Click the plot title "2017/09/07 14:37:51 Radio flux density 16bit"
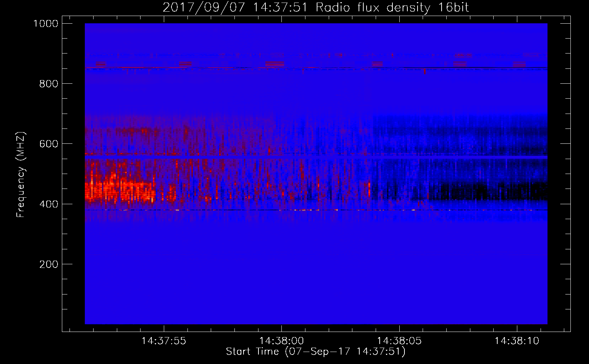589x364 pixels. (x=316, y=7)
